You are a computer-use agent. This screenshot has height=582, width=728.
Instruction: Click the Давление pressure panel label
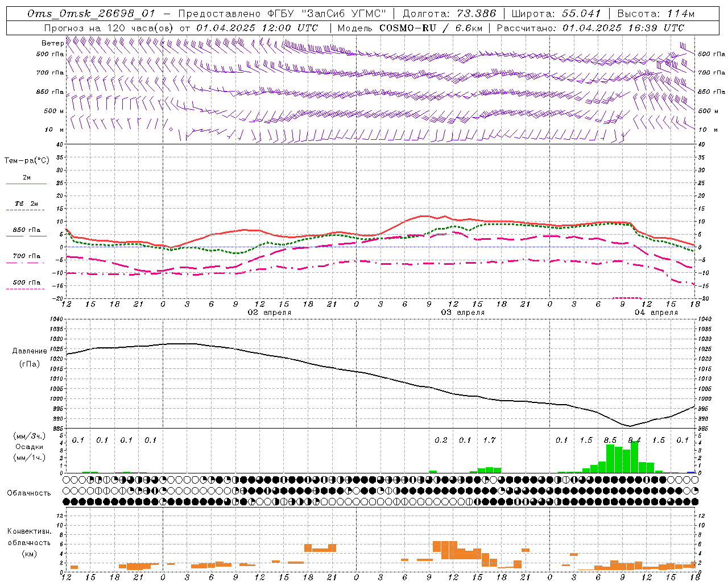click(28, 351)
